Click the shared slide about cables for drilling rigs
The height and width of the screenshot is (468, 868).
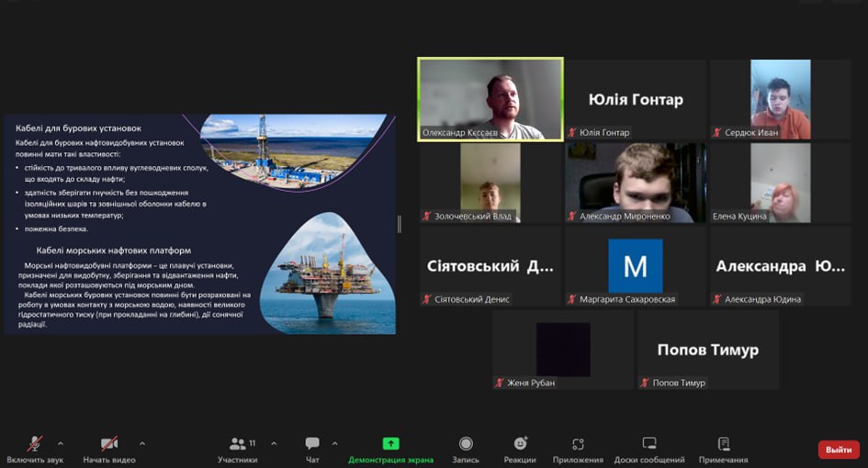[x=200, y=224]
